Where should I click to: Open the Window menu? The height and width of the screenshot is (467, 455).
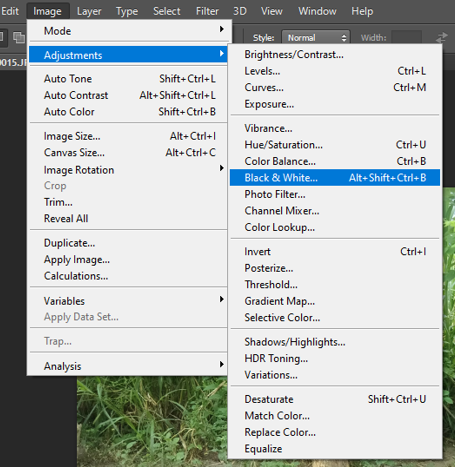[317, 11]
